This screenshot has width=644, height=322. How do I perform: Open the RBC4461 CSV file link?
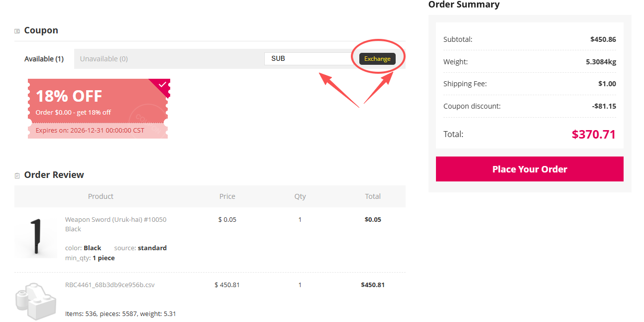[109, 285]
